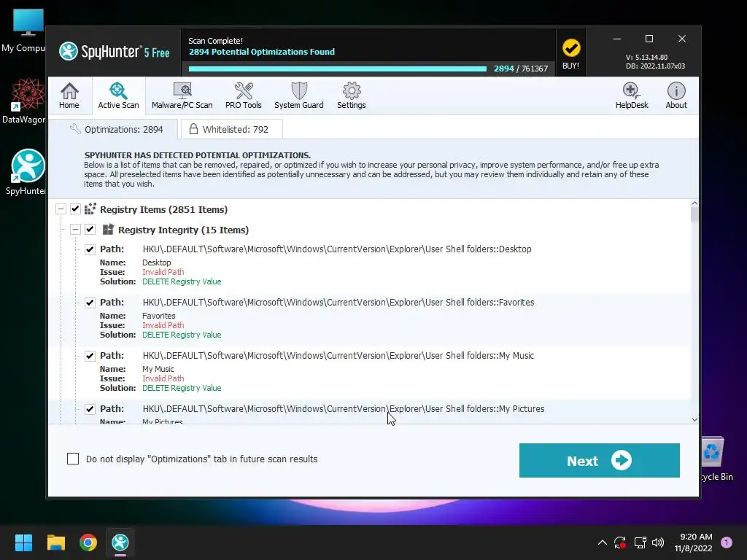747x560 pixels.
Task: Select the Active Scan toolbar item
Action: 118,96
